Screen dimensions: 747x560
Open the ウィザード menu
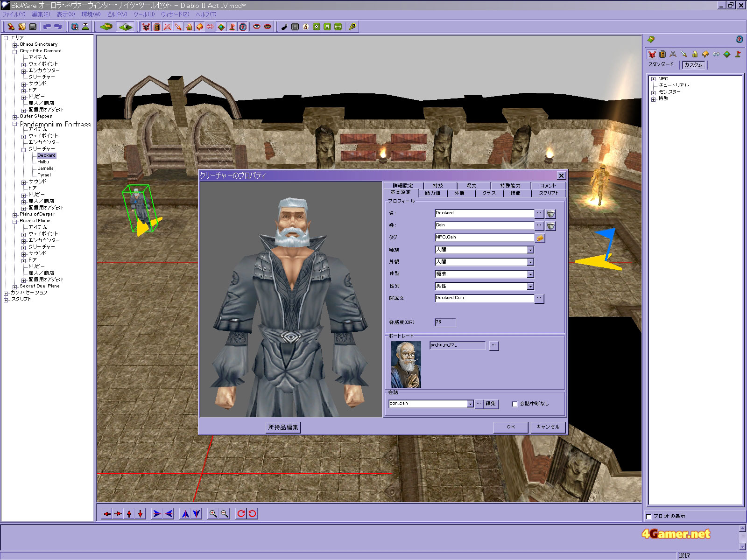(x=175, y=14)
